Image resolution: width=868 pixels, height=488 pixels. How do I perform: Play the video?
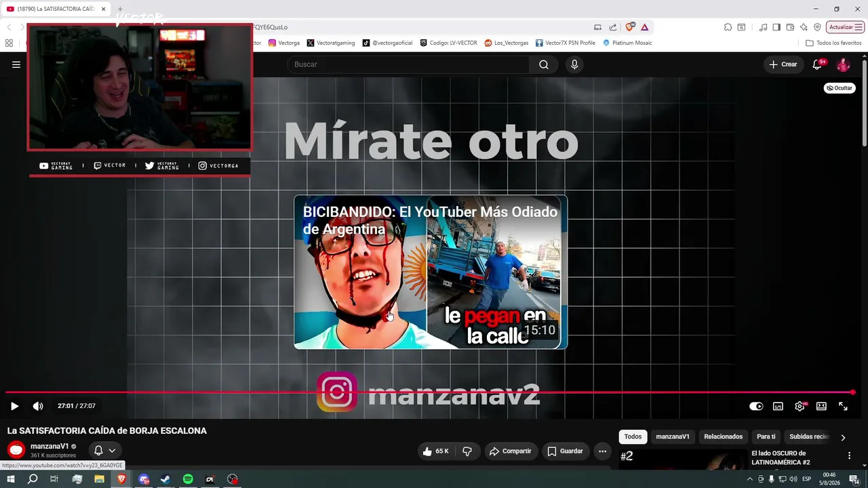coord(14,406)
